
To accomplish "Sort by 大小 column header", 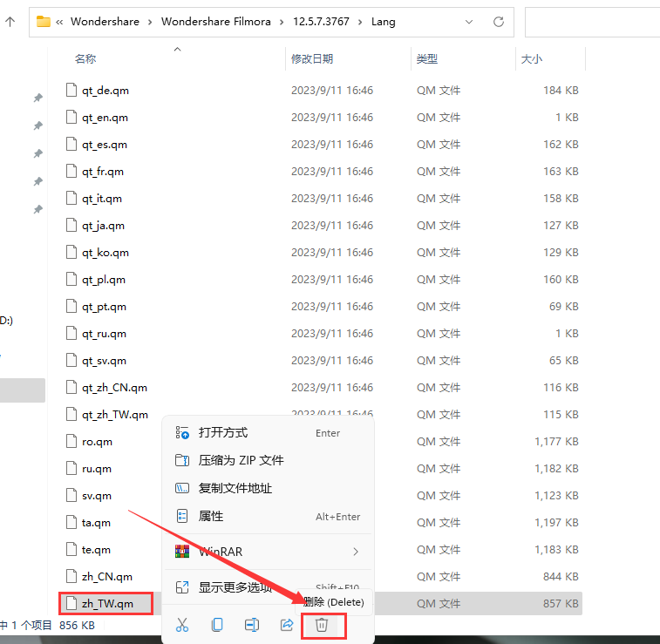I will (x=532, y=59).
